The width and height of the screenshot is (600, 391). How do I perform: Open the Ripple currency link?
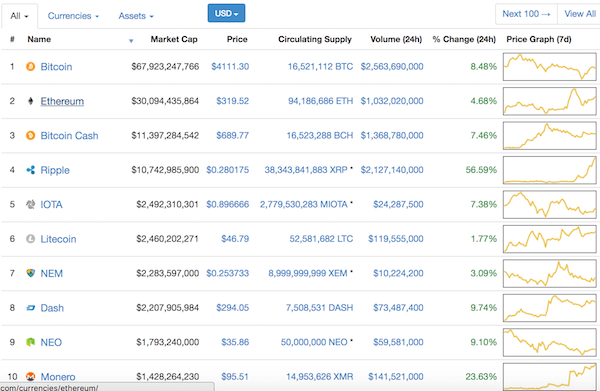pyautogui.click(x=55, y=170)
